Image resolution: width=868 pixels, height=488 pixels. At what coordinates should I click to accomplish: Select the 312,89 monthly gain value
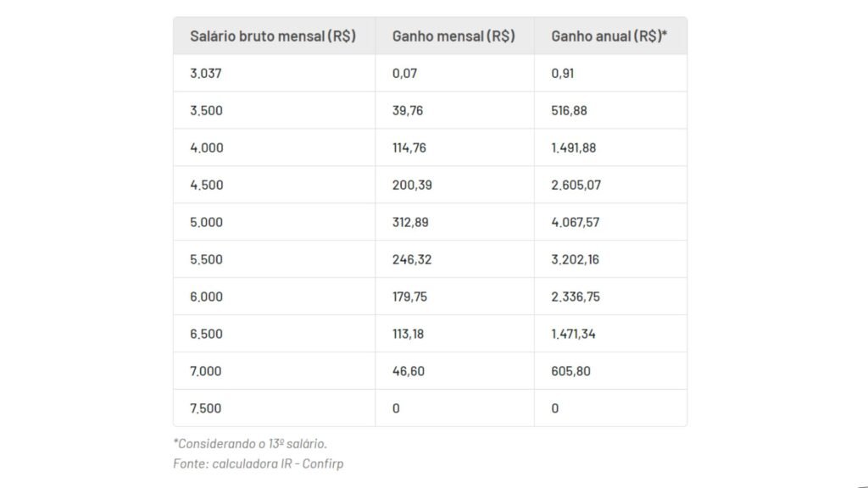pyautogui.click(x=411, y=222)
